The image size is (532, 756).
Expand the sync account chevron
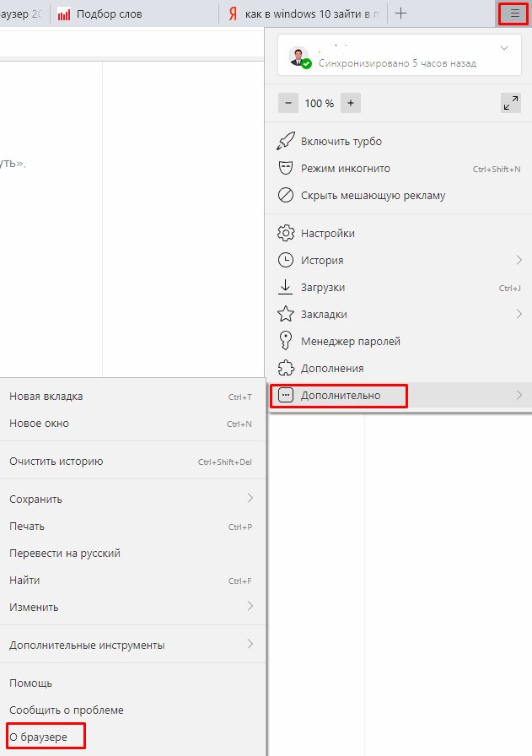coord(504,48)
